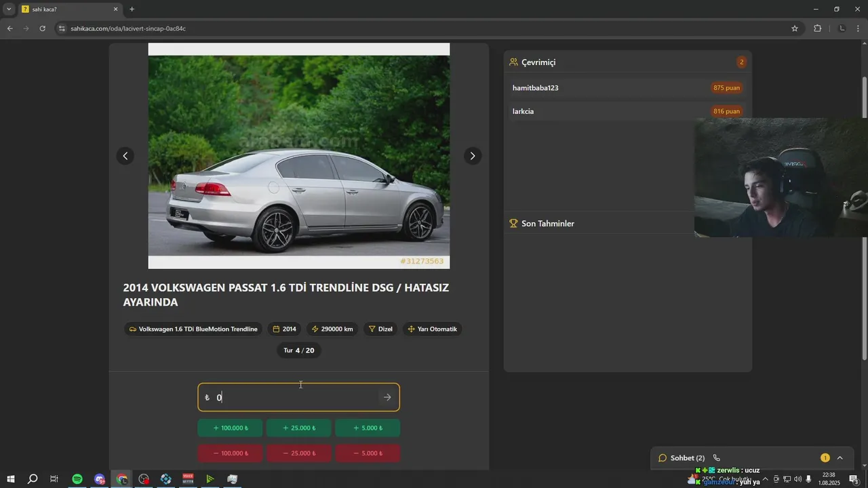Go back in browser history
Viewport: 868px width, 488px height.
tap(9, 28)
